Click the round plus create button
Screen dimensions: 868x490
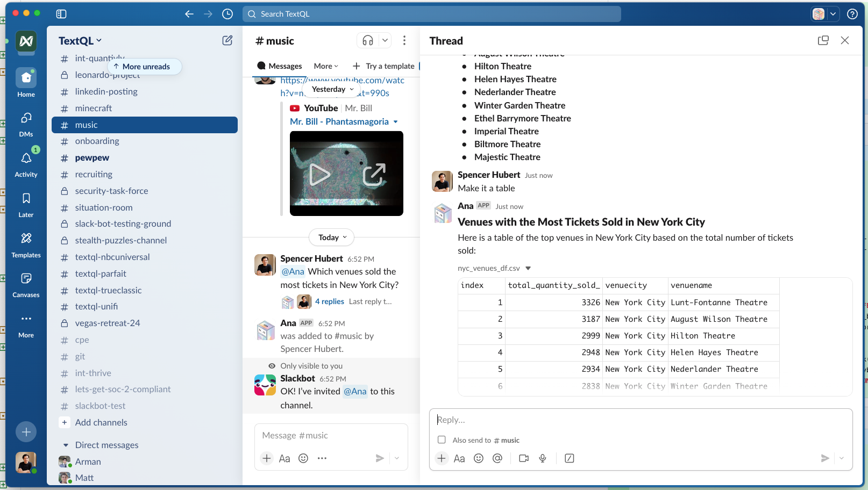pos(26,431)
